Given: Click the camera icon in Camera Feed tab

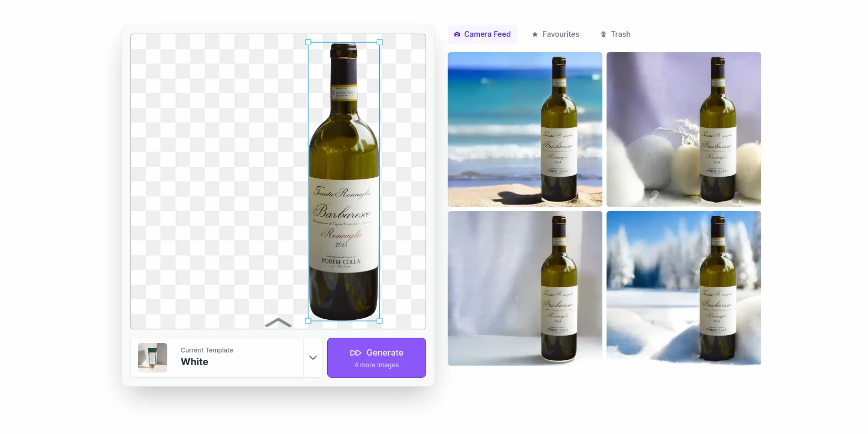Looking at the screenshot, I should pyautogui.click(x=457, y=34).
